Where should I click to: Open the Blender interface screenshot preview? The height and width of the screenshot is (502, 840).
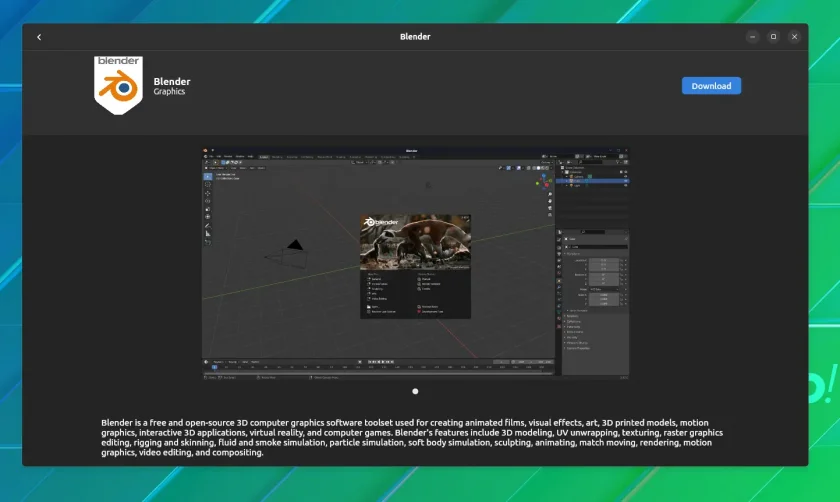(x=415, y=264)
